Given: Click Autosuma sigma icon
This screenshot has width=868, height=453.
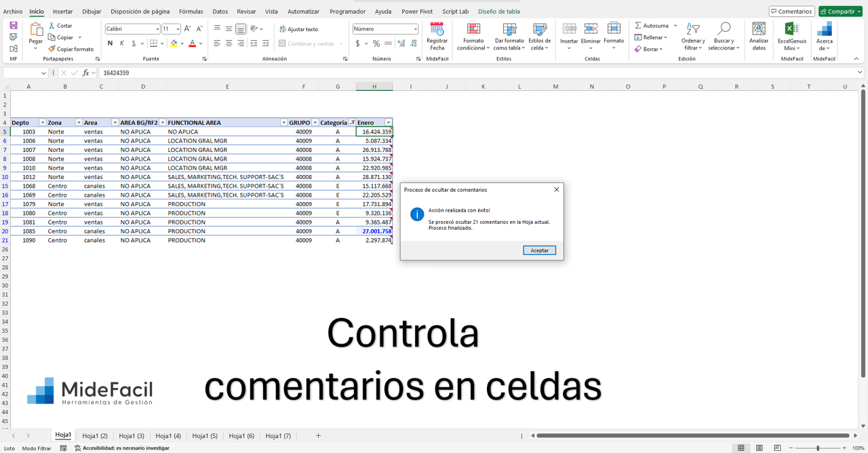Looking at the screenshot, I should 638,26.
